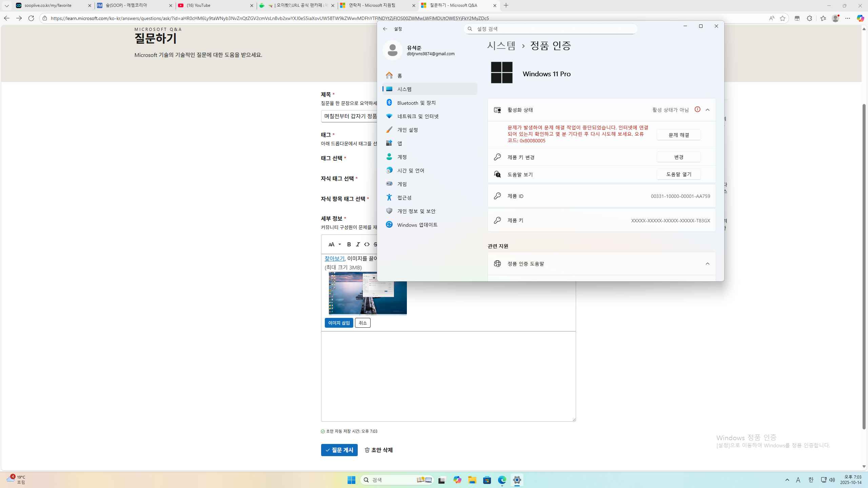868x488 pixels.
Task: Refresh the current page
Action: click(x=31, y=18)
